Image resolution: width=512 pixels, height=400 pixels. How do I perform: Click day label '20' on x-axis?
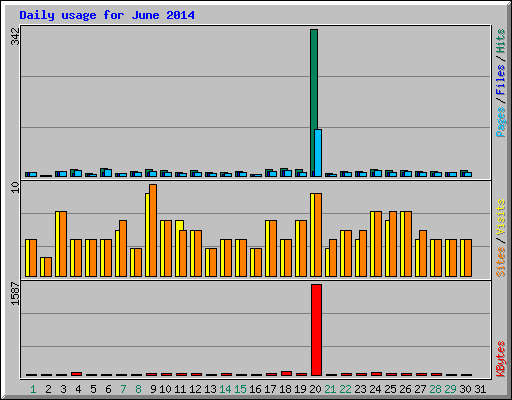315,389
